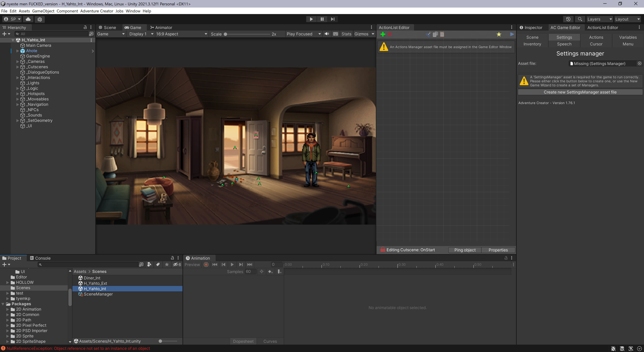Click the Animation add keyframe icon
The image size is (644, 352).
pos(270,272)
